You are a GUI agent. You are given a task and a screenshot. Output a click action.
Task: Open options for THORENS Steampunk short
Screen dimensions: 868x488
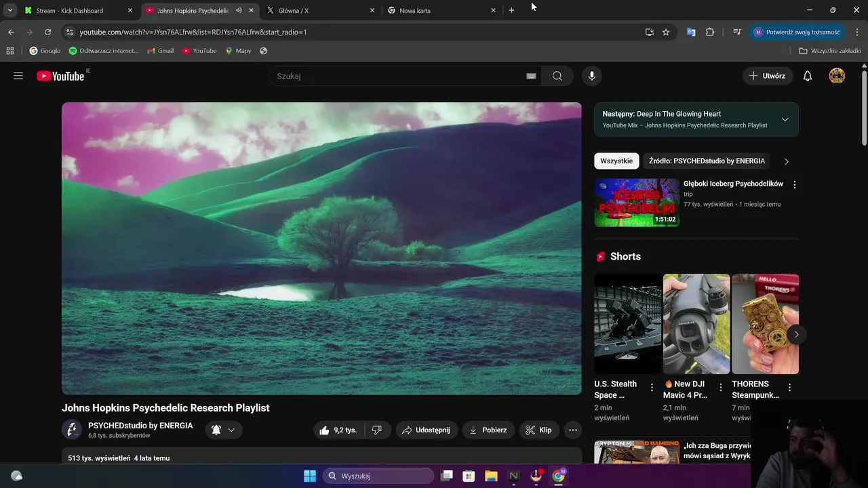[x=789, y=388]
